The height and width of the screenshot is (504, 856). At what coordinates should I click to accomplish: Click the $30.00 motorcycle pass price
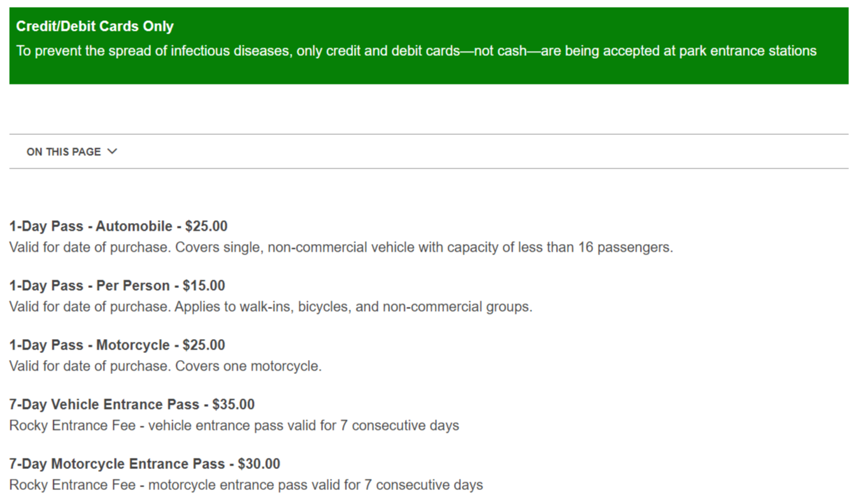coord(259,464)
